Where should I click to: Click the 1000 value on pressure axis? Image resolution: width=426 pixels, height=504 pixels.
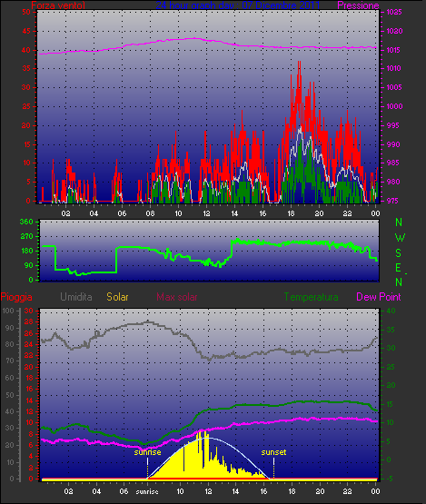[394, 106]
